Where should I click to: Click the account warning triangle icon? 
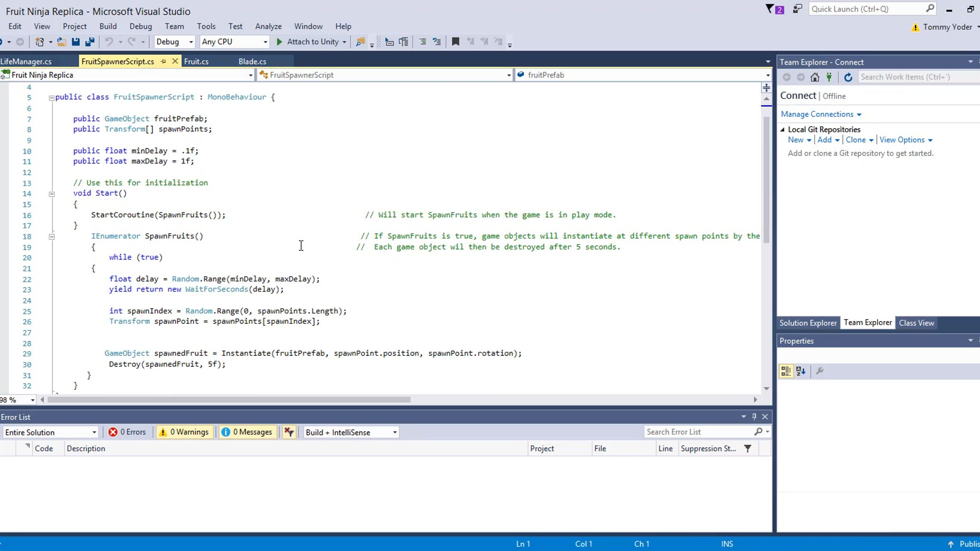pyautogui.click(x=915, y=27)
